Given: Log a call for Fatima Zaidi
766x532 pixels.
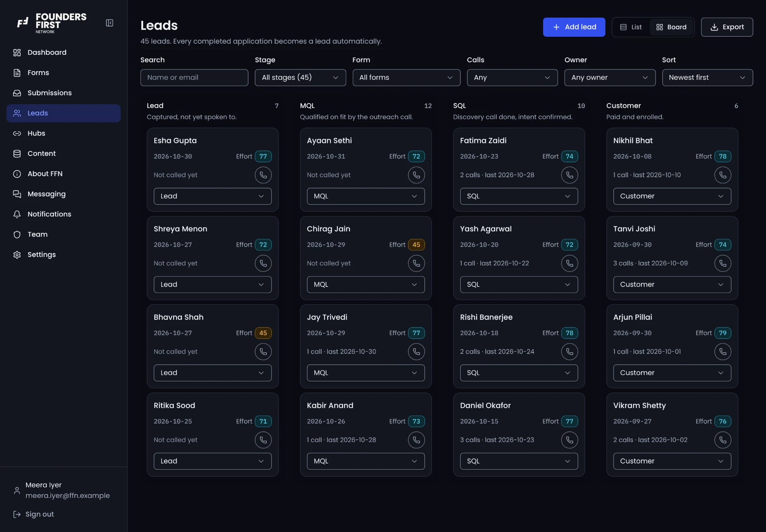Looking at the screenshot, I should (x=570, y=175).
